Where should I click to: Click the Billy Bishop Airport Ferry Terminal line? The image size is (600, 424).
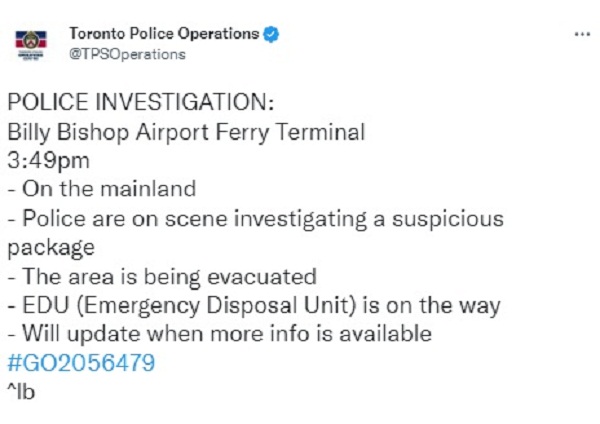tap(186, 132)
